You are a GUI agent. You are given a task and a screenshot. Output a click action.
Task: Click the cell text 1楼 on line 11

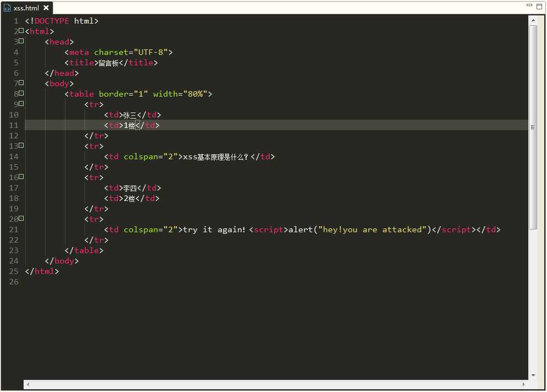tap(130, 125)
